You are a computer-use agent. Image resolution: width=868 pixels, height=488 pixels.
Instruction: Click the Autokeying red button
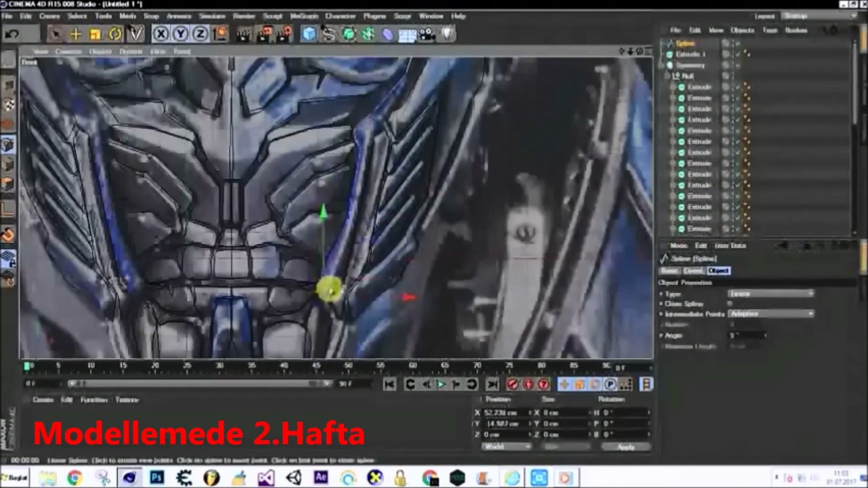point(528,384)
